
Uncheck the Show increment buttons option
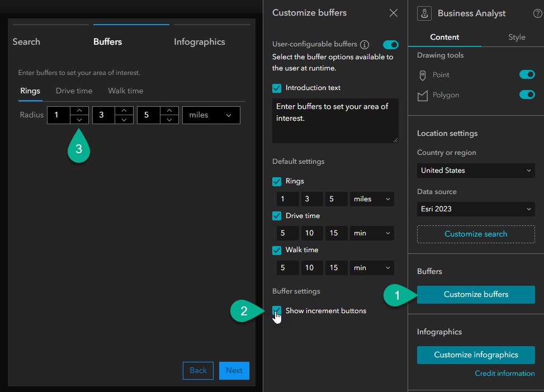point(277,311)
